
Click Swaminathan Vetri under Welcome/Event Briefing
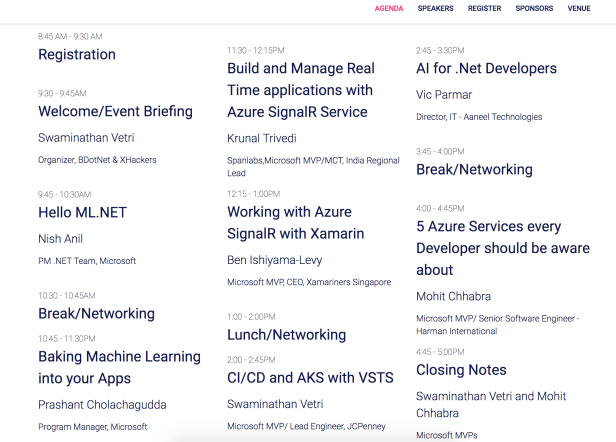[x=86, y=138]
